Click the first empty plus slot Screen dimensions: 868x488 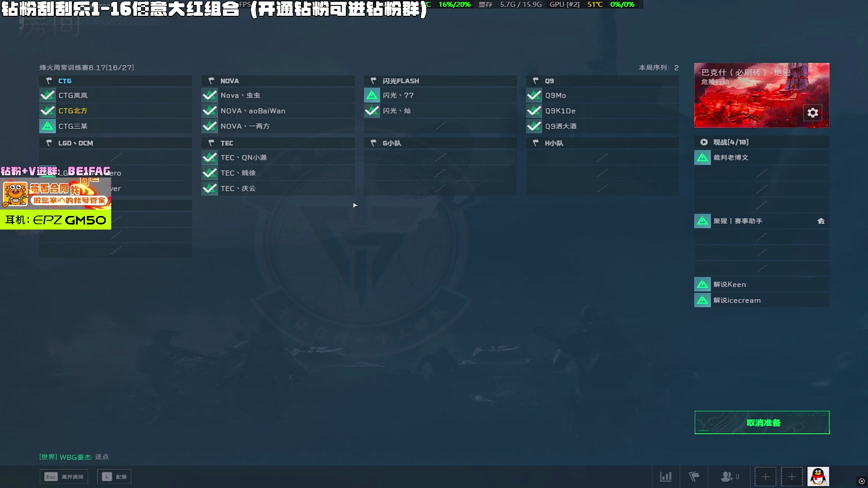coord(765,476)
